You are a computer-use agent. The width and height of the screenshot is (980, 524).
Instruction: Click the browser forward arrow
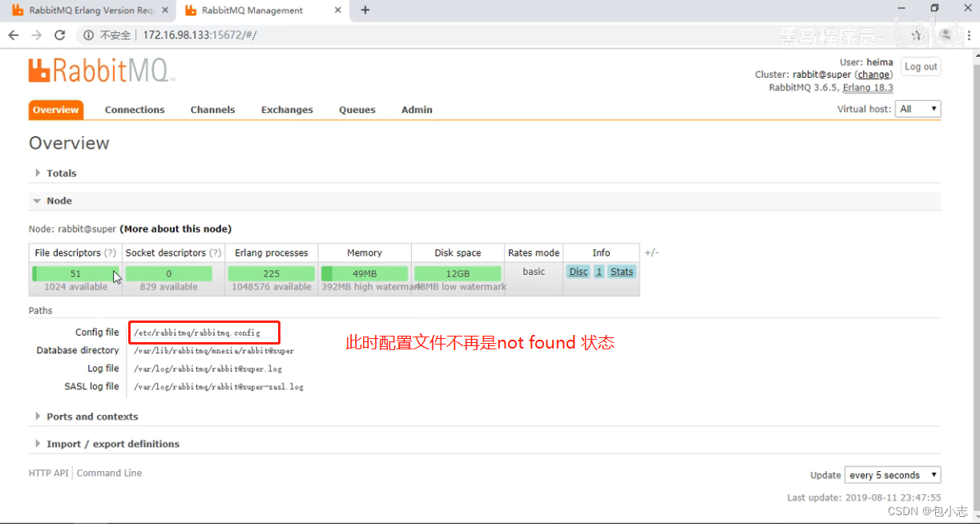(x=36, y=35)
